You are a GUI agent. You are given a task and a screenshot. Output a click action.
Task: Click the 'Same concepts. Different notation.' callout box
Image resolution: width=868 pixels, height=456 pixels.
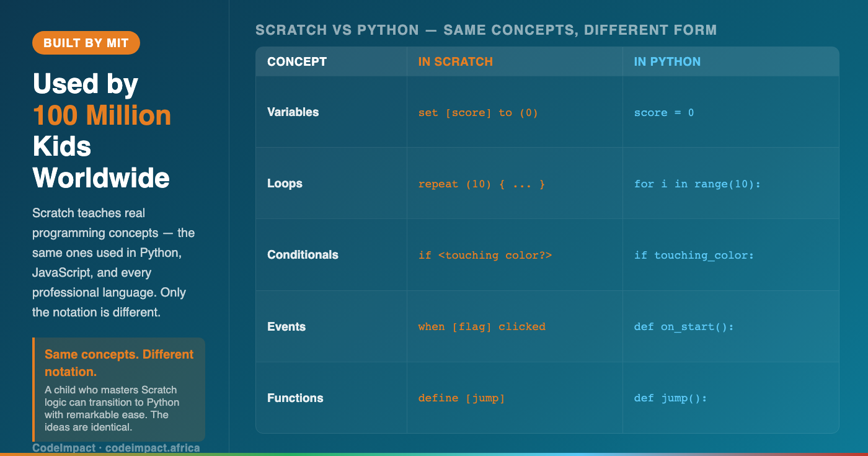pos(119,390)
